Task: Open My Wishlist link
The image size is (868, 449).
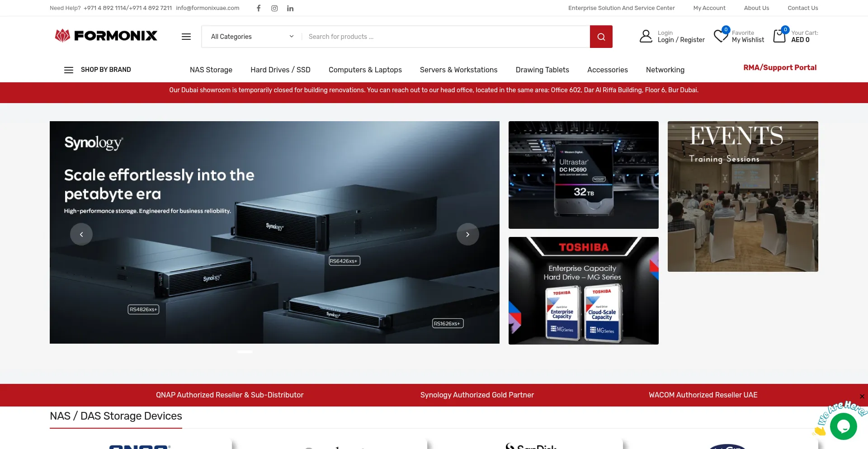Action: [748, 40]
